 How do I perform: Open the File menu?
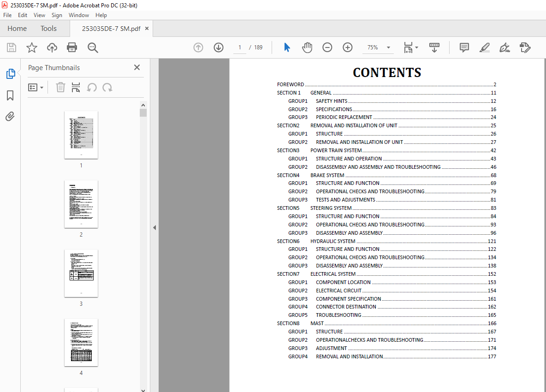[7, 15]
